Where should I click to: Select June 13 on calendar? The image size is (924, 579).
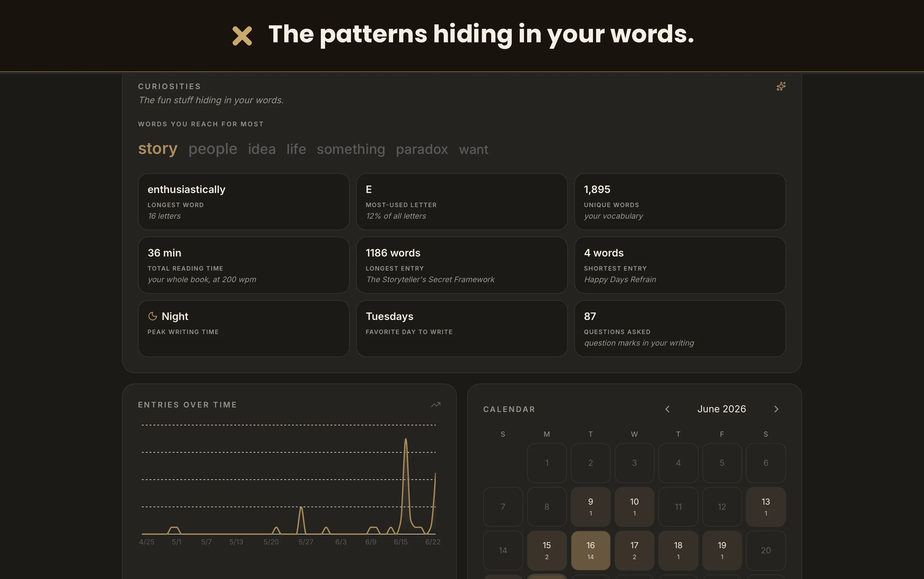coord(766,507)
